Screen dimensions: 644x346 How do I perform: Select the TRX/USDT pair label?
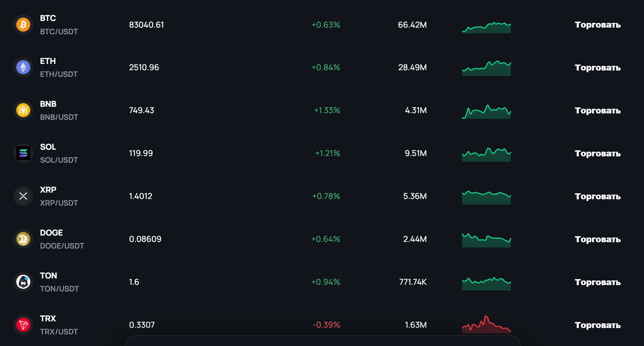click(59, 332)
